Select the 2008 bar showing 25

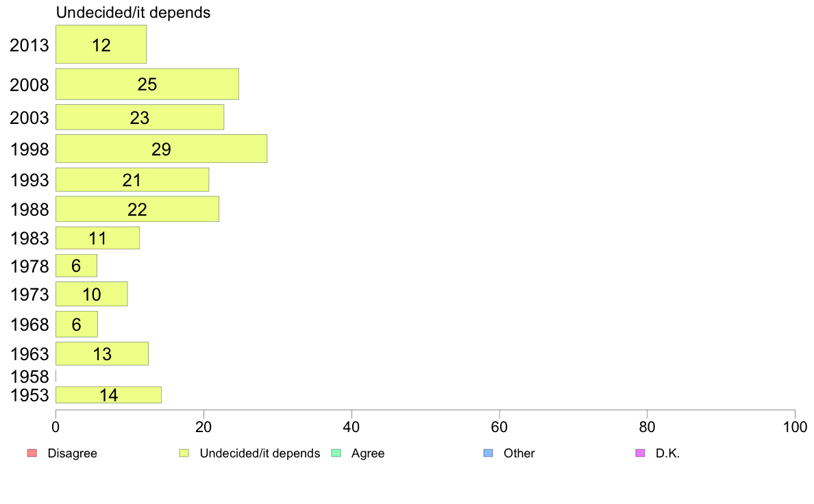click(x=147, y=84)
